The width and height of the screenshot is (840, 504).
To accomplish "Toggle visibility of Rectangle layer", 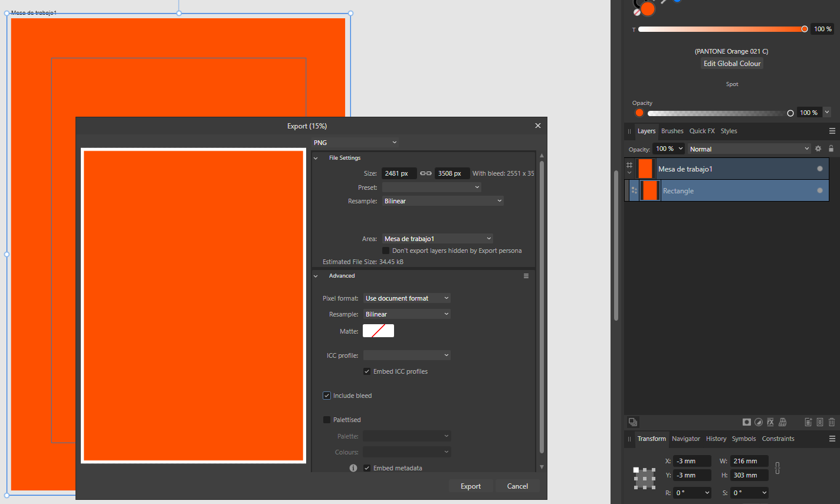I will point(820,190).
